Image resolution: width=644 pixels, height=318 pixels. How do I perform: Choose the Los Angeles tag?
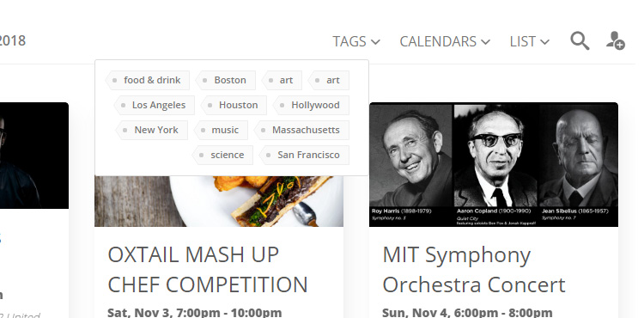pyautogui.click(x=154, y=105)
